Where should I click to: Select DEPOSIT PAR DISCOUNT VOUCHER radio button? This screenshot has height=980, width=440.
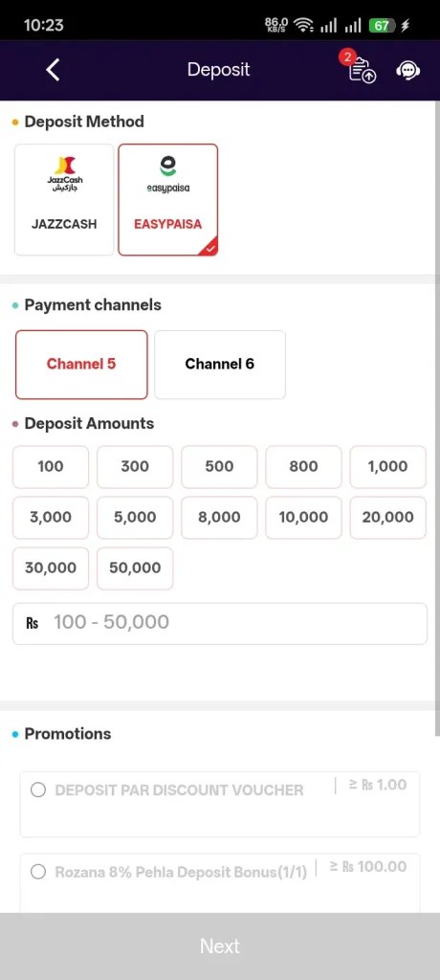tap(38, 790)
